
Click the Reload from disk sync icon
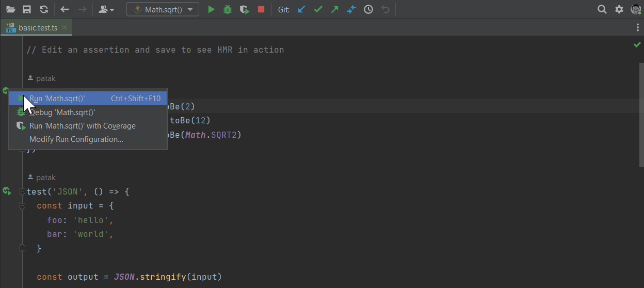click(x=44, y=9)
